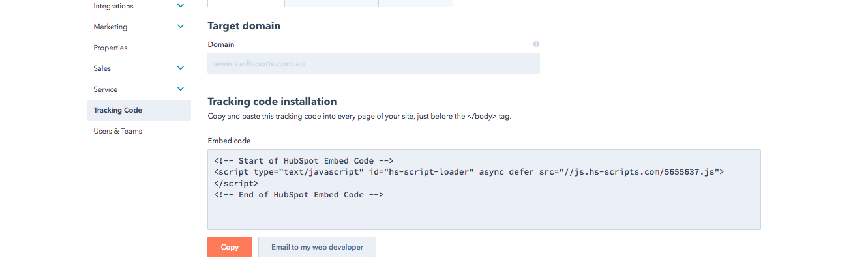Open the Marketing settings menu
This screenshot has width=868, height=273.
click(110, 27)
